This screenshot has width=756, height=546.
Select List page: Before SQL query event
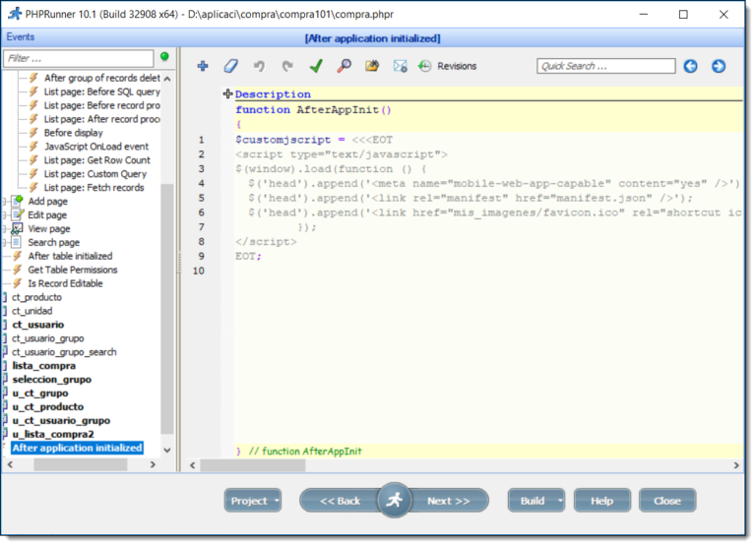[x=101, y=91]
